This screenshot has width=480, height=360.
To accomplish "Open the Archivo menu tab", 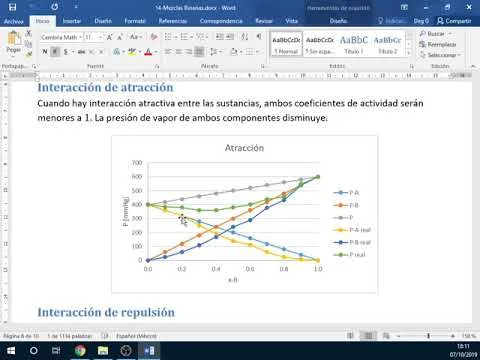I will [14, 21].
